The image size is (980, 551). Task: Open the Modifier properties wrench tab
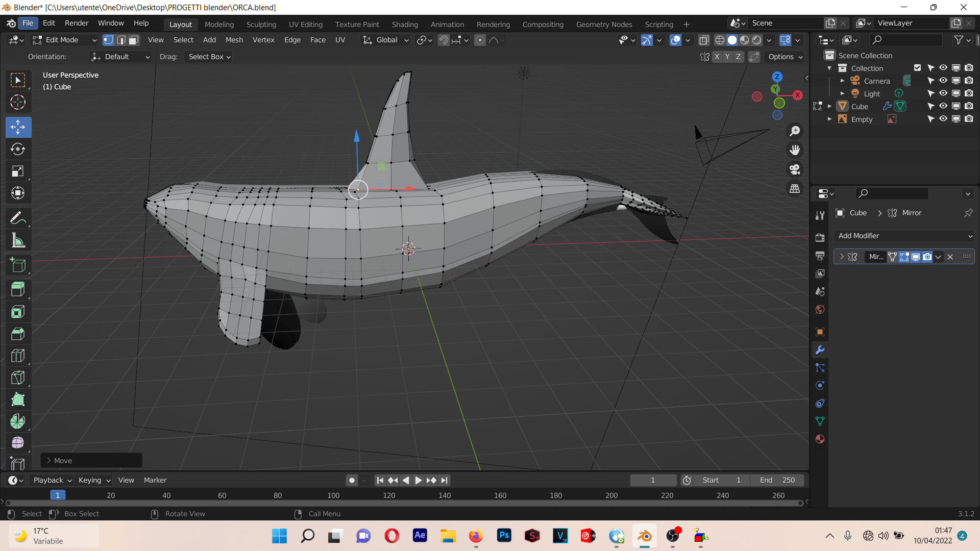[x=820, y=350]
